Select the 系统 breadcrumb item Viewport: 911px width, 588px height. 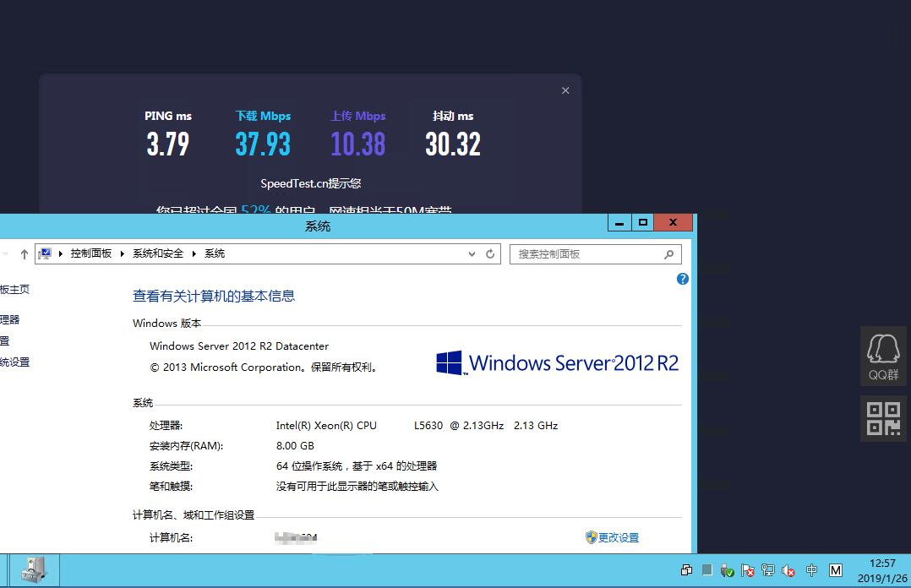click(215, 253)
